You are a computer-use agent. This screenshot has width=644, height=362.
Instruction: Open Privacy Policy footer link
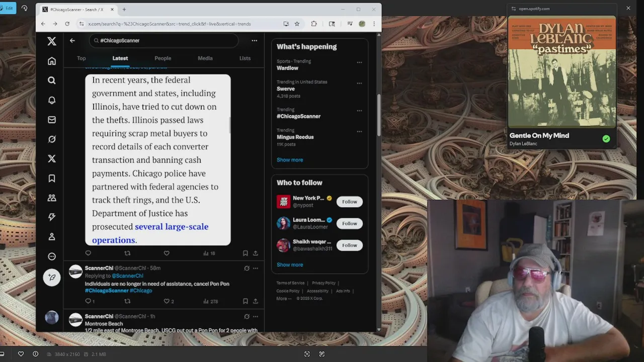pos(324,283)
